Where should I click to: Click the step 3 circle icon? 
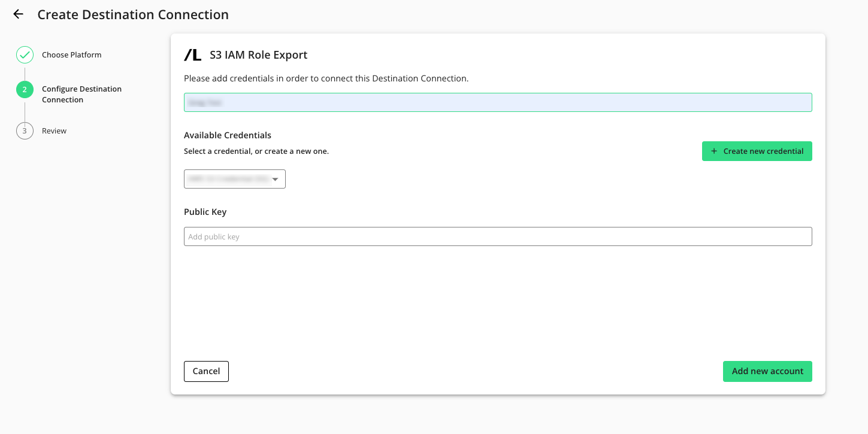(25, 130)
